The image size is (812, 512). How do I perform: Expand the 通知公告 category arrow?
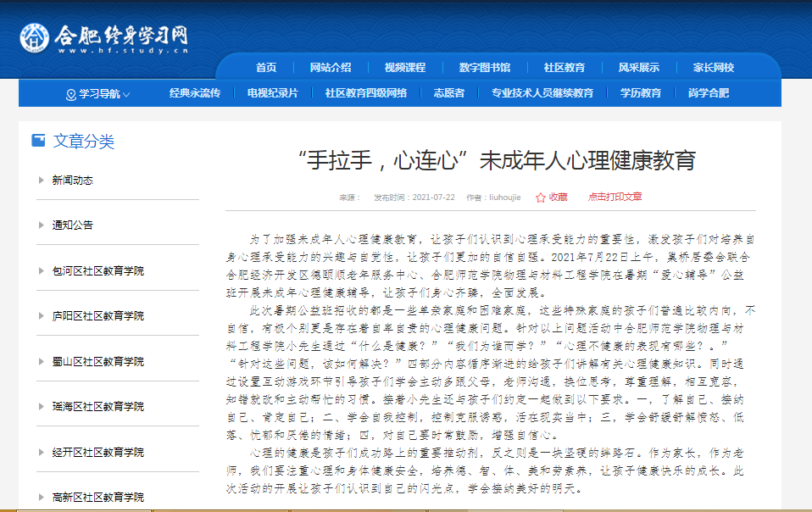(x=41, y=225)
